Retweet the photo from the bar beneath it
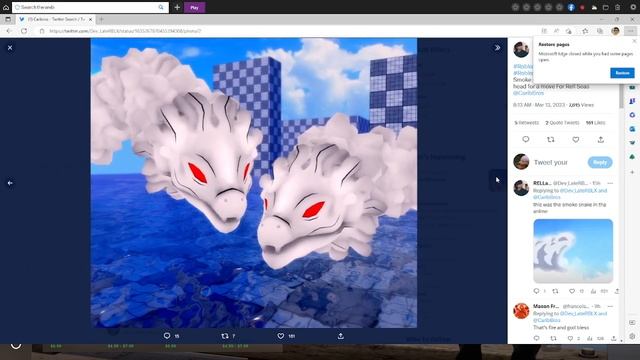This screenshot has width=640, height=360. 224,336
